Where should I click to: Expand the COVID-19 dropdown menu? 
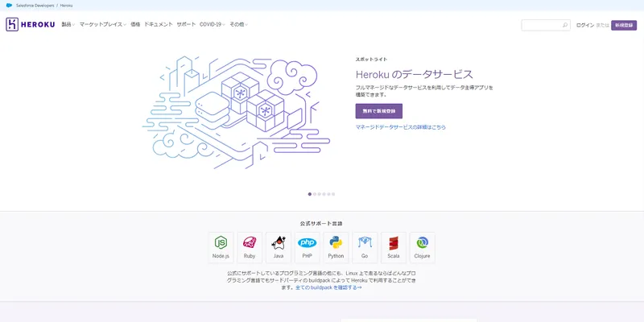click(x=213, y=25)
